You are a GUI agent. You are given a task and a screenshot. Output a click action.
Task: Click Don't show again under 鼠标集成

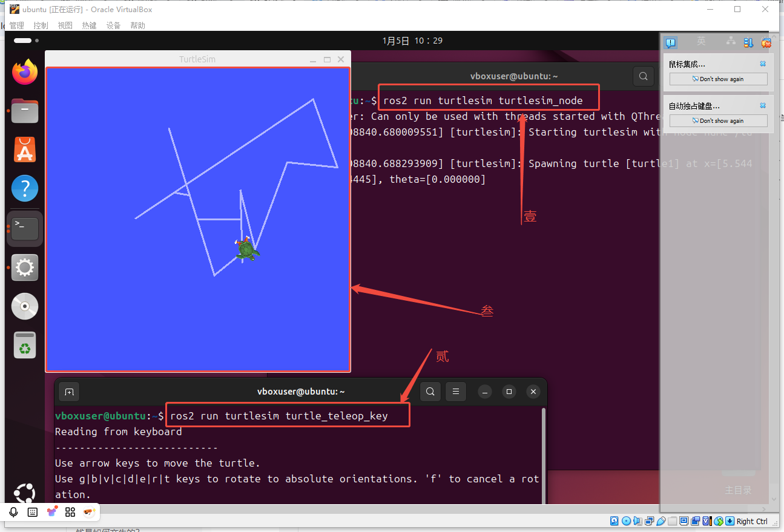pos(718,79)
